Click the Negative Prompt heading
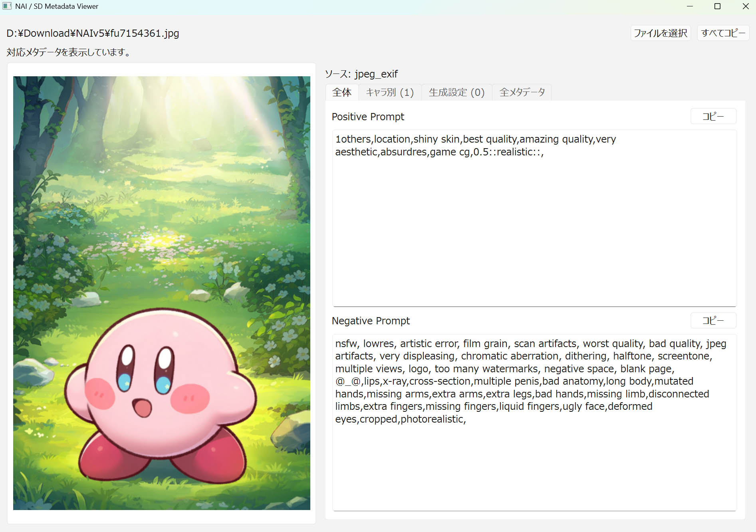The image size is (756, 532). [371, 321]
